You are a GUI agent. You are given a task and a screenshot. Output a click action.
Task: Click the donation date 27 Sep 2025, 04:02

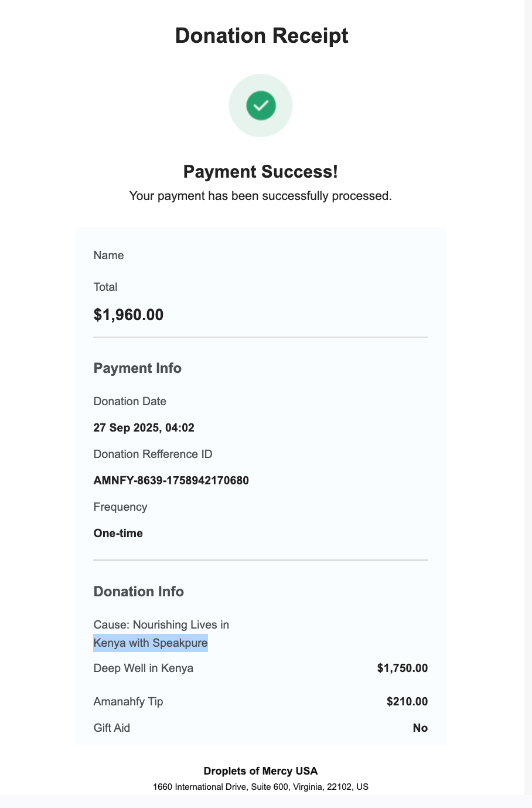pos(144,428)
